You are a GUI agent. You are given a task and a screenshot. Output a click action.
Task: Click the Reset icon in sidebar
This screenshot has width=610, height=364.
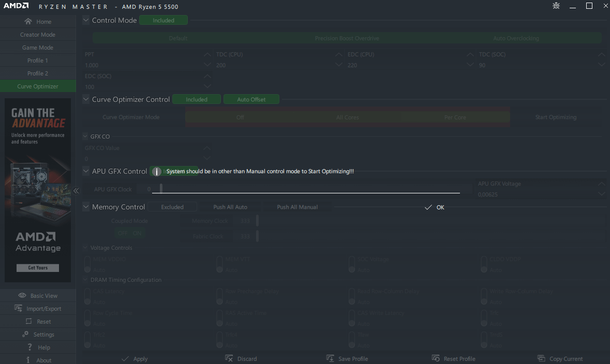pos(28,321)
